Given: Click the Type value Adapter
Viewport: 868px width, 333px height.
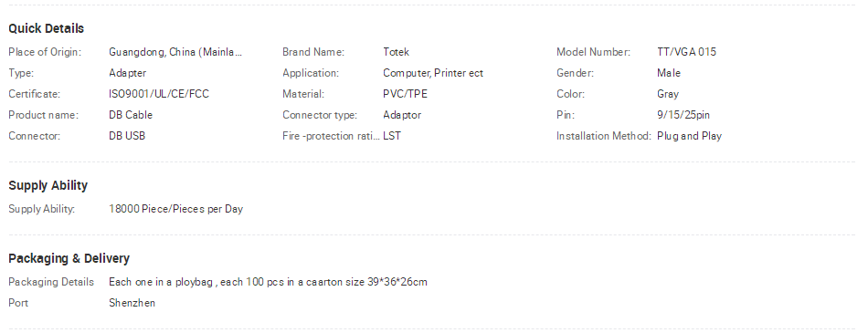Looking at the screenshot, I should tap(127, 73).
